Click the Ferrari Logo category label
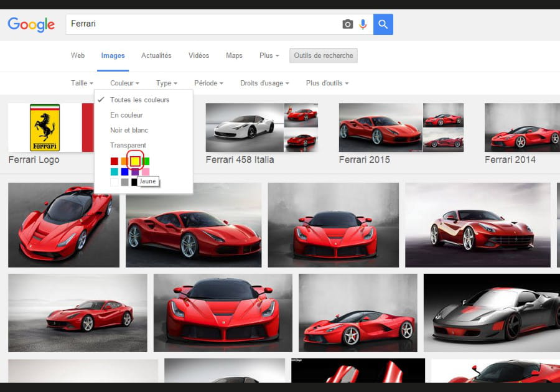The image size is (560, 392). click(x=34, y=159)
